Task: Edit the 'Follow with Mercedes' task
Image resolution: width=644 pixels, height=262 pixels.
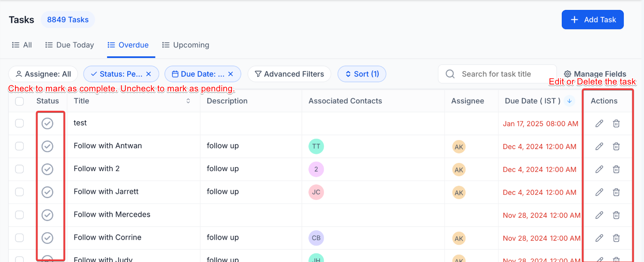Action: [599, 215]
